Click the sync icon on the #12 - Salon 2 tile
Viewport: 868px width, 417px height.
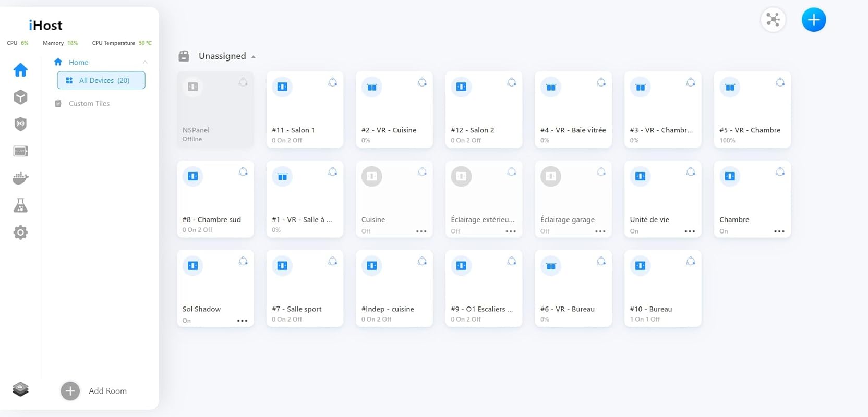[x=512, y=82]
